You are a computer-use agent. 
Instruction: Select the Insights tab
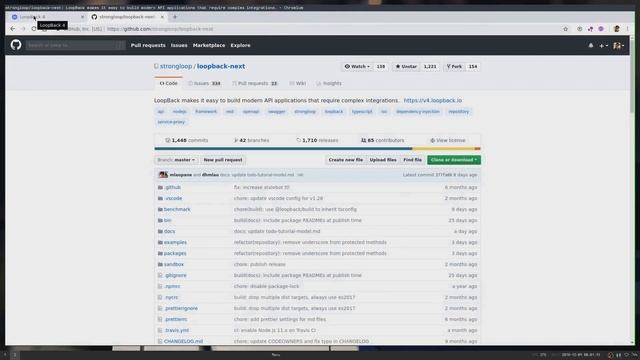(329, 83)
